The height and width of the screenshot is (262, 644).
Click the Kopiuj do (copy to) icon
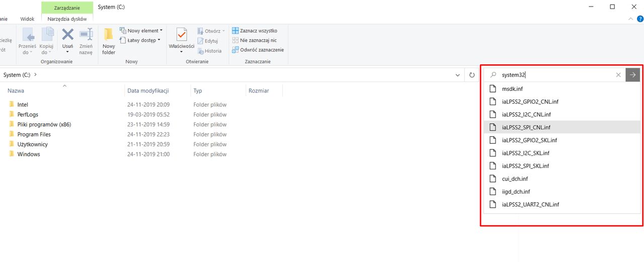(x=47, y=35)
